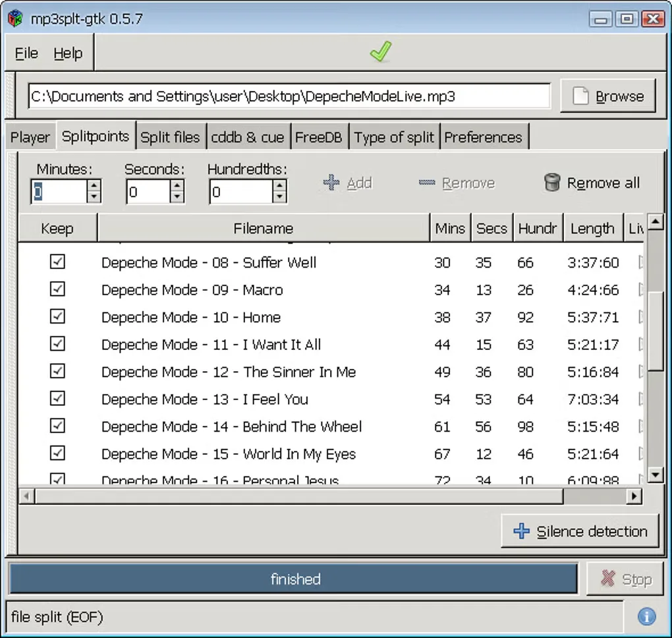
Task: Click the vertical scrollbar thumb
Action: [656, 331]
